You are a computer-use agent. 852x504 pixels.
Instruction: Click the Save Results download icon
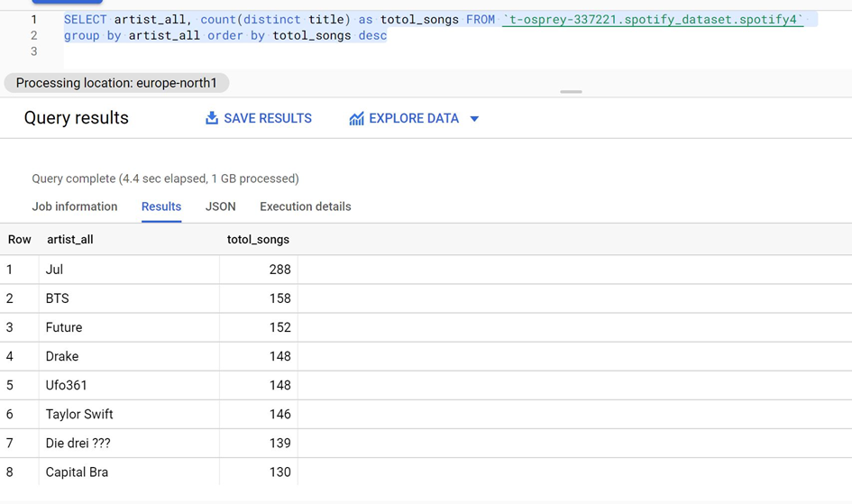pos(212,118)
